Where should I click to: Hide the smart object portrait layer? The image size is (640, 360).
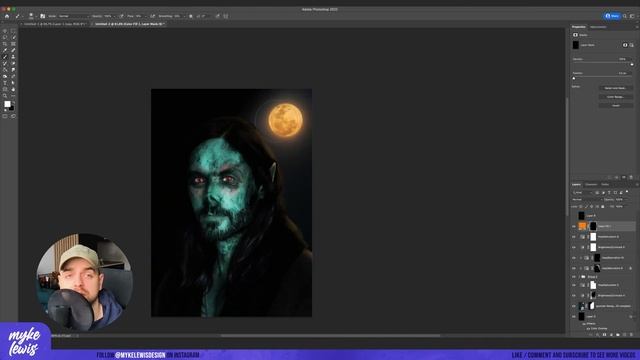click(x=573, y=306)
